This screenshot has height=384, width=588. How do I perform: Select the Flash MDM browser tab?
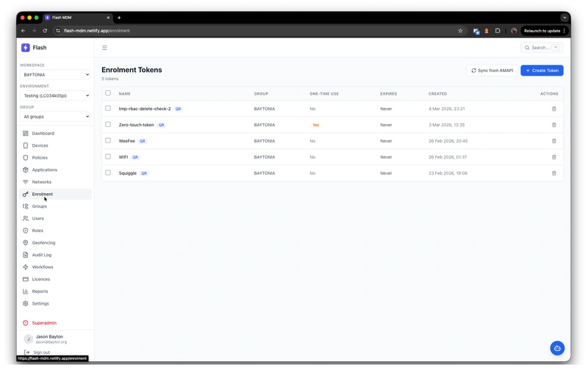tap(78, 18)
